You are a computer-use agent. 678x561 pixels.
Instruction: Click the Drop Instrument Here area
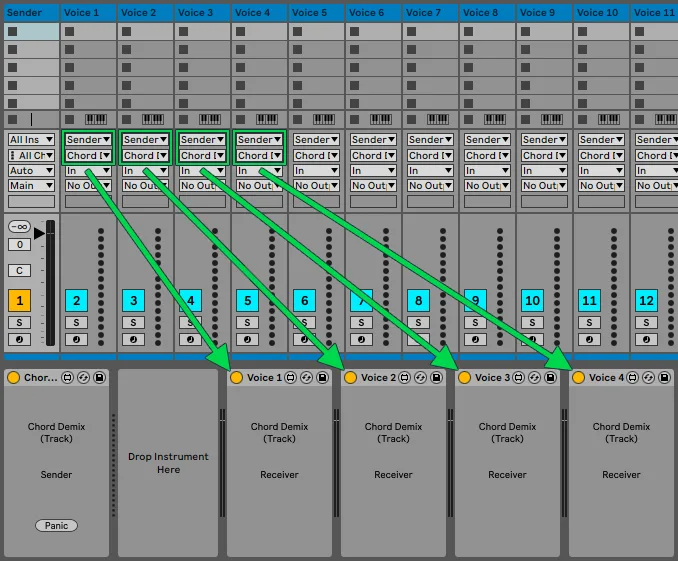point(168,463)
